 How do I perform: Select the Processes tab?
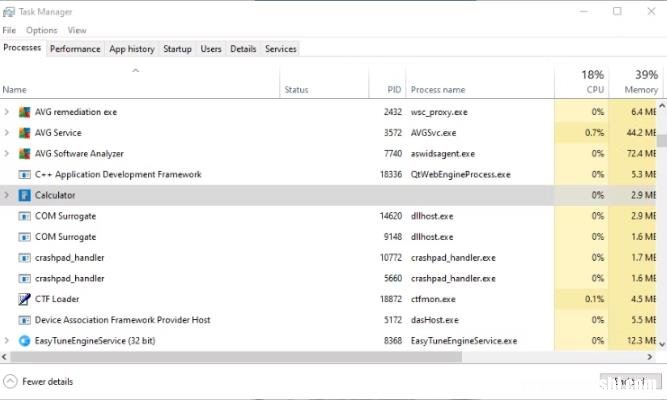[22, 48]
